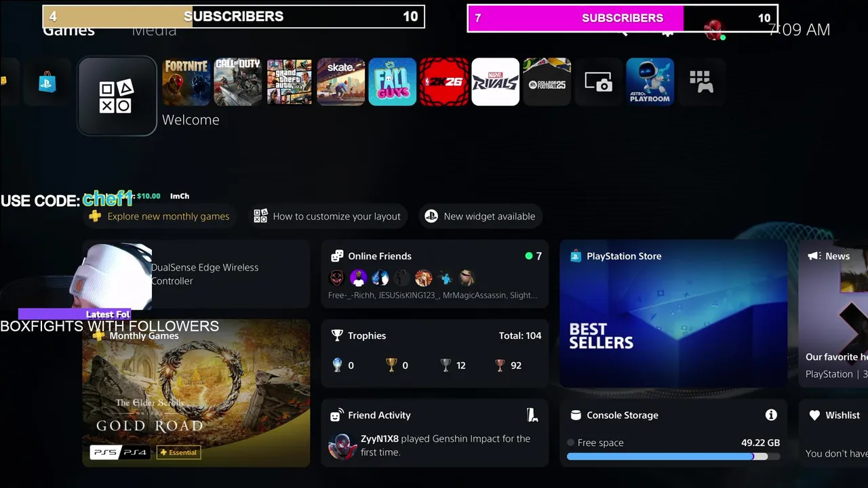The height and width of the screenshot is (488, 868).
Task: Select the purple-background friend avatar
Action: 359,277
